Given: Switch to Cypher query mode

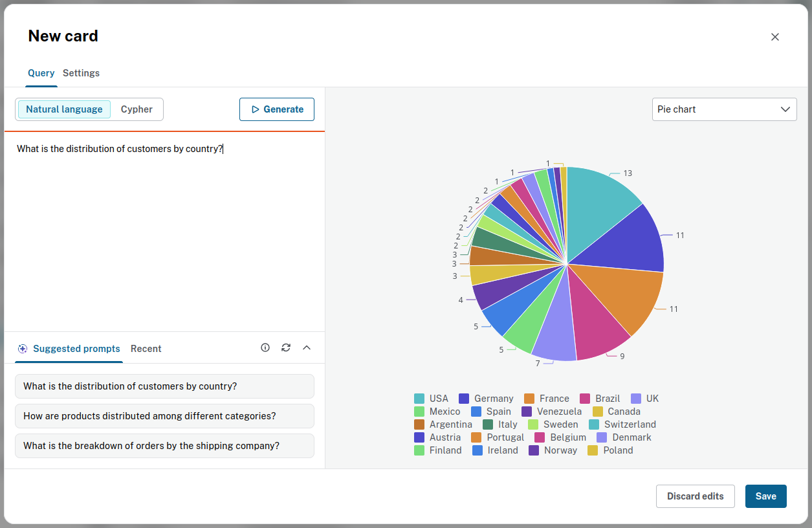Looking at the screenshot, I should (x=136, y=109).
